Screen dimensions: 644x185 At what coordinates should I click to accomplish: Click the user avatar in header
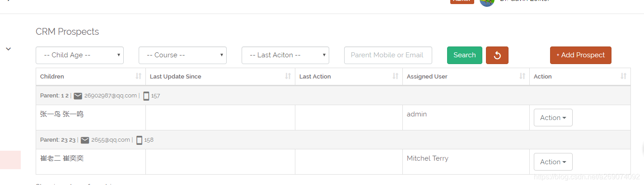487,2
